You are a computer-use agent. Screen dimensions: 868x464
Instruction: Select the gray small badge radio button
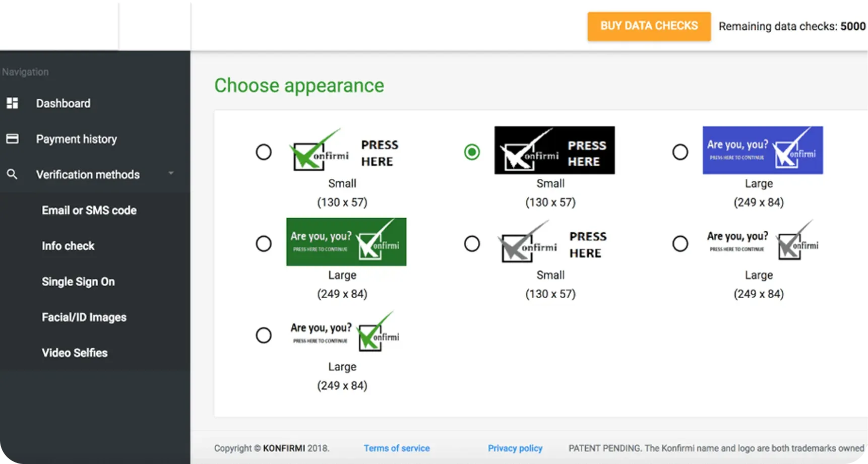[x=472, y=243]
